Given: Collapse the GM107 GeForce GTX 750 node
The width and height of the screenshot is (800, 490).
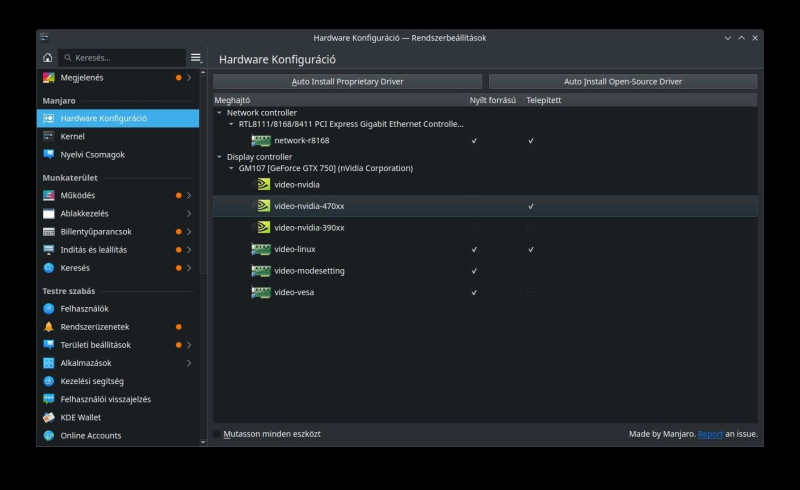Looking at the screenshot, I should (231, 168).
